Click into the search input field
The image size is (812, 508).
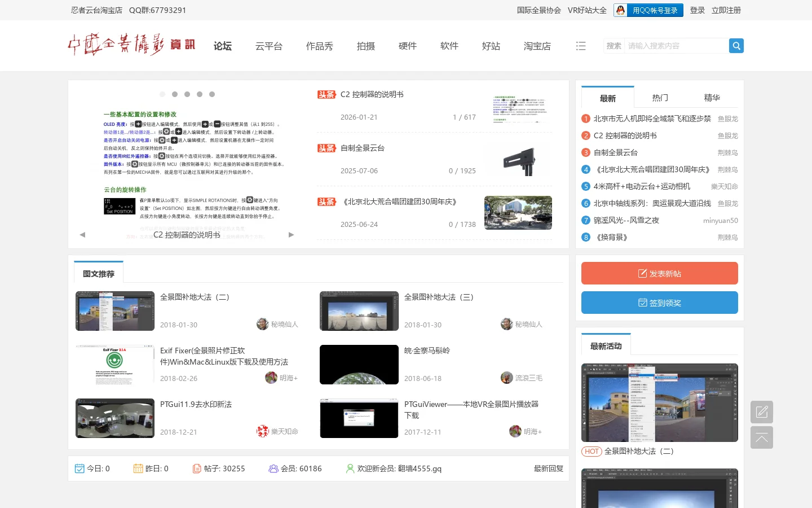[676, 46]
